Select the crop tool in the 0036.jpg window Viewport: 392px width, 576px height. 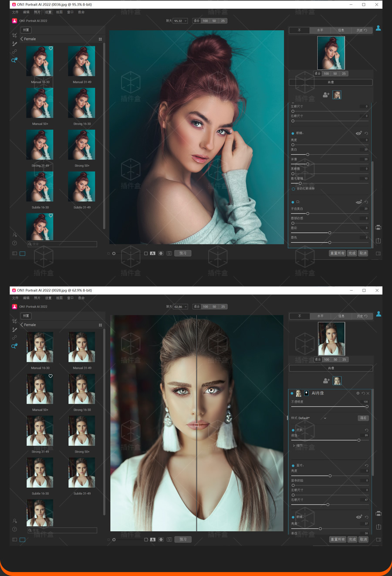(x=14, y=35)
